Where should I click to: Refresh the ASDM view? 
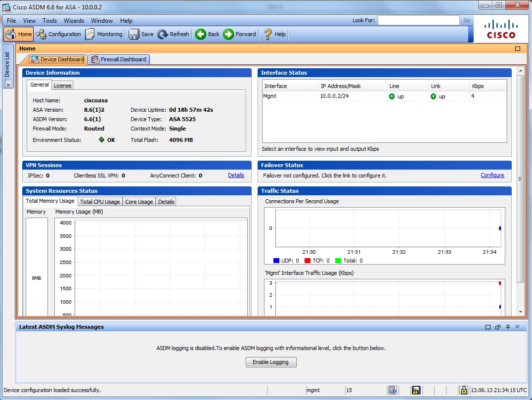point(174,34)
